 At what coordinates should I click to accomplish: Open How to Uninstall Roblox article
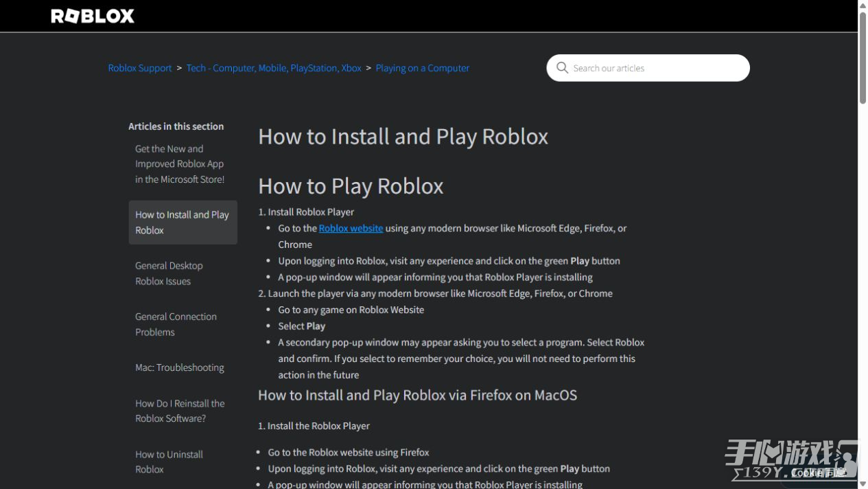169,462
